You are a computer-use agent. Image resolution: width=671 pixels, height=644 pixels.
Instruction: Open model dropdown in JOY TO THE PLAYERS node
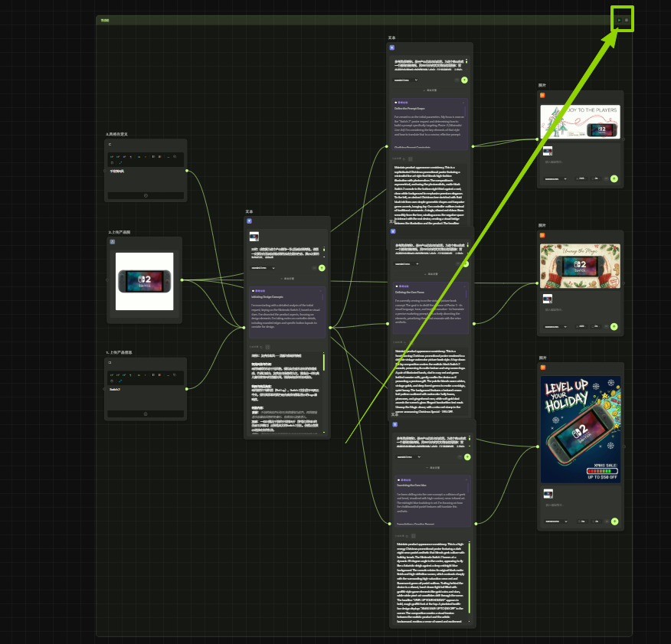555,178
